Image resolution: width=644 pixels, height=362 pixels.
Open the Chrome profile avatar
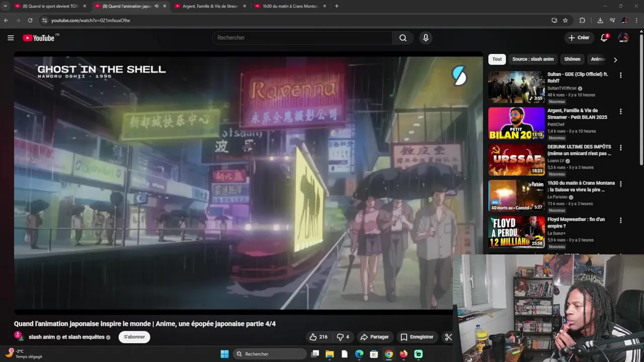point(624,20)
